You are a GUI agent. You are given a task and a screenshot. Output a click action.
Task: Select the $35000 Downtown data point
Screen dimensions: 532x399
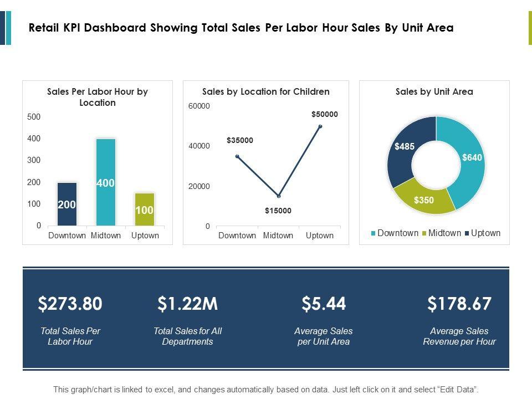pyautogui.click(x=237, y=156)
